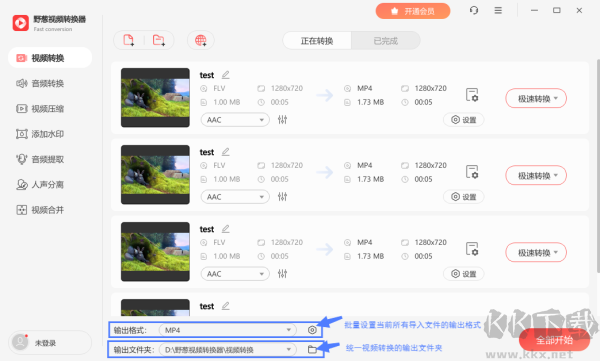Switch to the 已完成 tab
Screen dimensions: 600x361
(386, 41)
